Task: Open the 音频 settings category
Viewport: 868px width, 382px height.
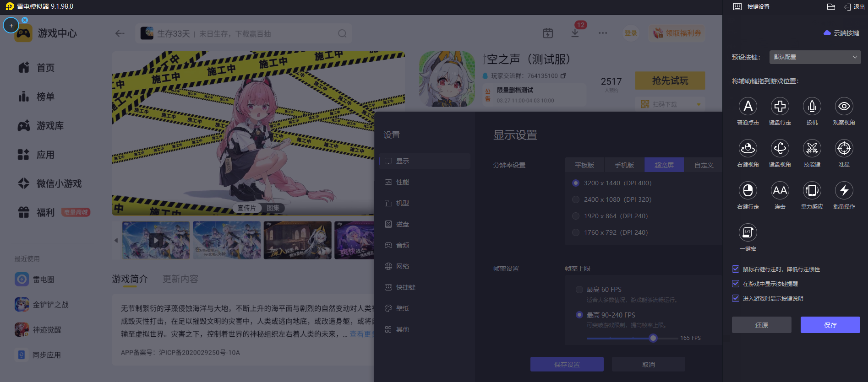Action: click(x=425, y=245)
